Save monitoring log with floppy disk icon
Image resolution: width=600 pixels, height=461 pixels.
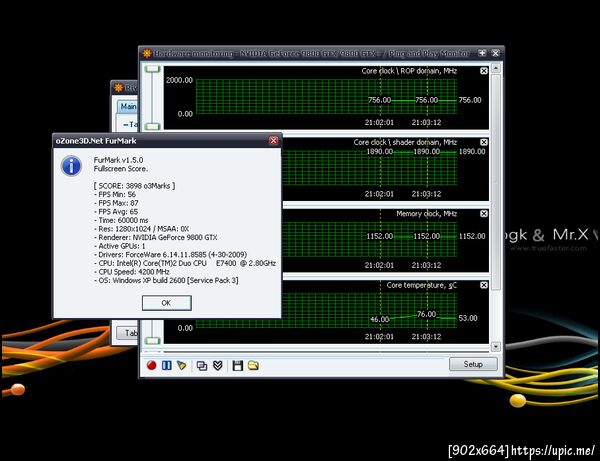click(x=238, y=365)
